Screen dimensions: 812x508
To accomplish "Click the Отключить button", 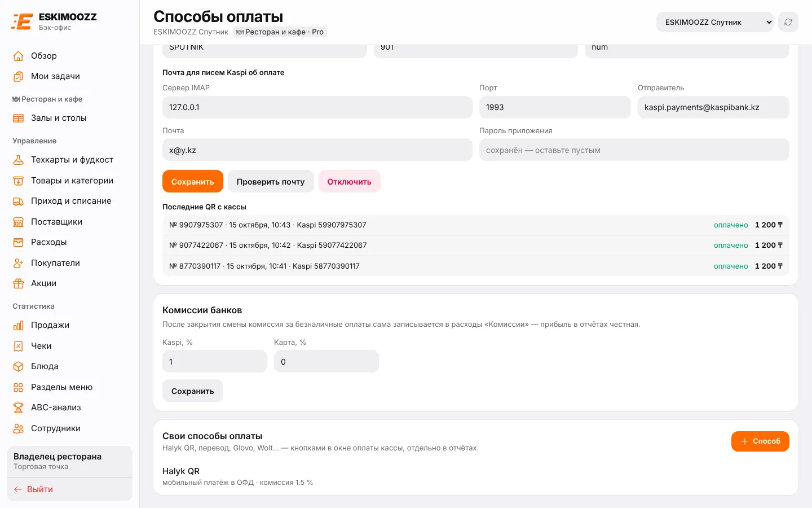I will 350,181.
